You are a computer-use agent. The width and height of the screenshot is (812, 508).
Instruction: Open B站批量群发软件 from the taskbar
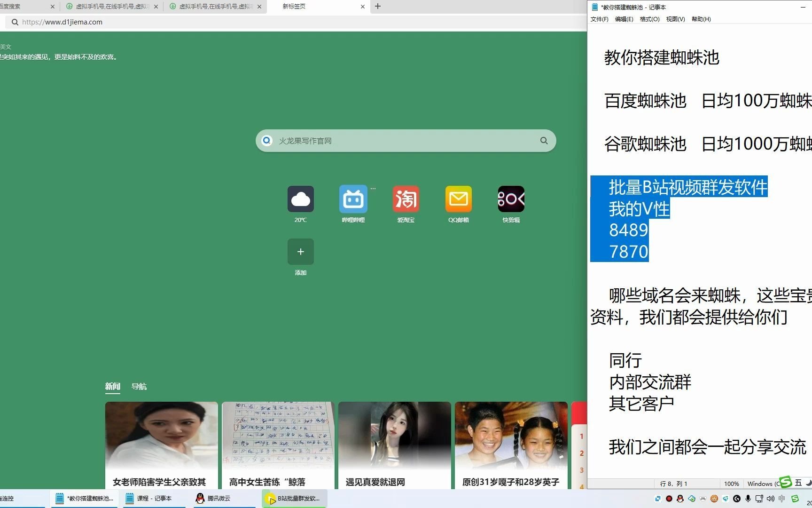[295, 499]
